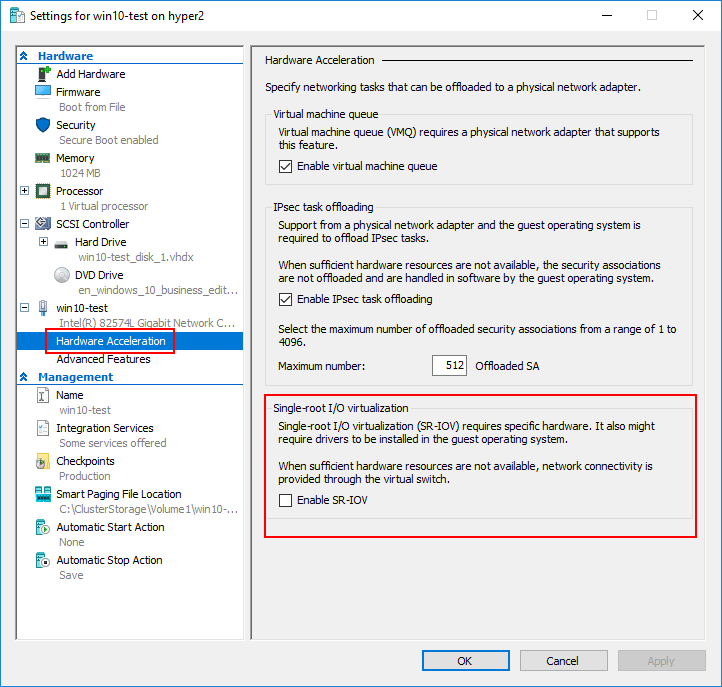Viewport: 722px width, 687px height.
Task: Select the DVD Drive disc icon
Action: click(x=61, y=275)
